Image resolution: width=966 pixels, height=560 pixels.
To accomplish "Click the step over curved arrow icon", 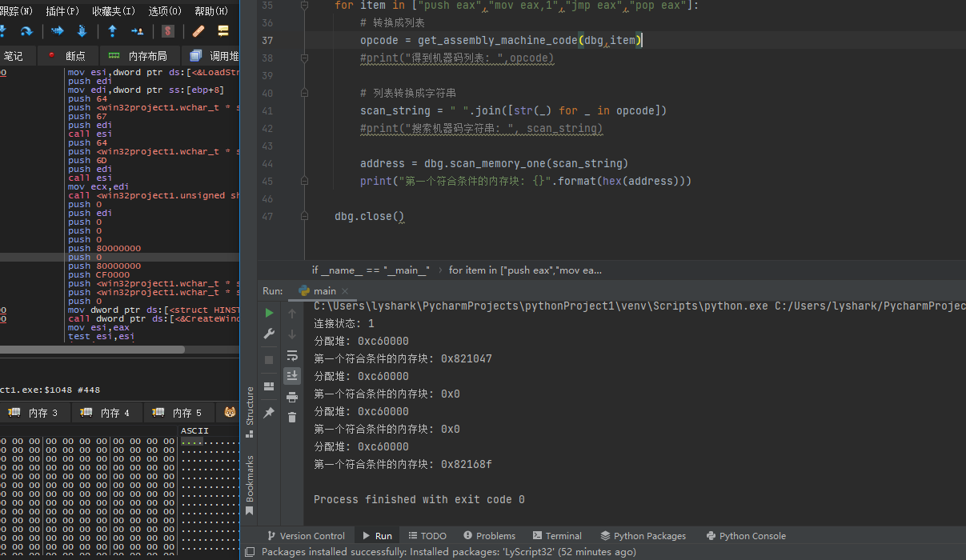I will (26, 31).
